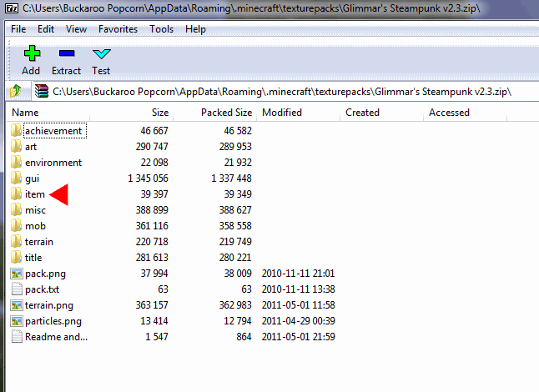This screenshot has height=392, width=539.
Task: Select the item folder icon
Action: (x=16, y=194)
